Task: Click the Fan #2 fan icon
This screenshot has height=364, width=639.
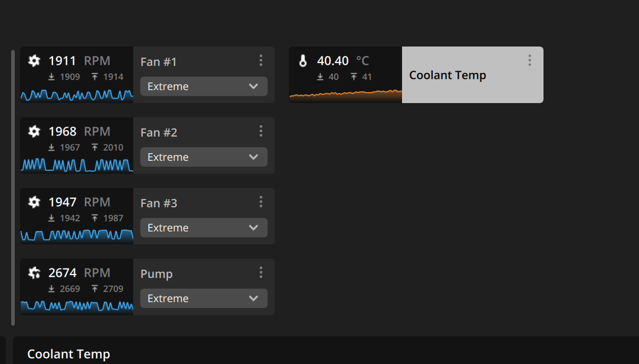Action: click(x=34, y=131)
